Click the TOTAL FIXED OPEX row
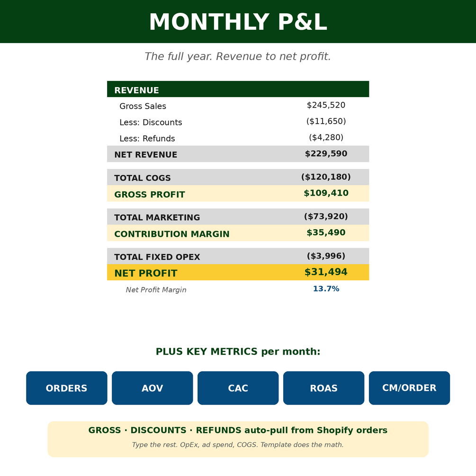 coord(238,256)
